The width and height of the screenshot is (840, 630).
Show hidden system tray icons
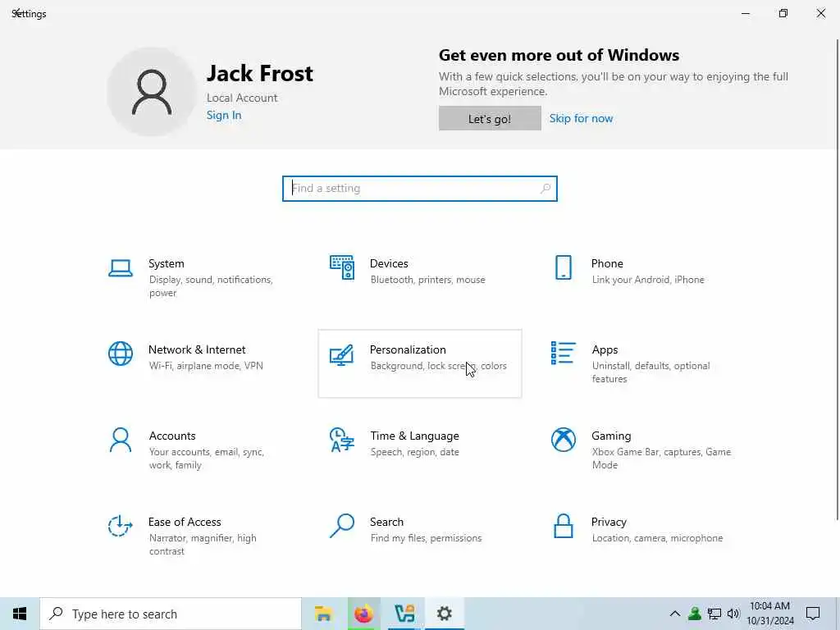pyautogui.click(x=675, y=614)
